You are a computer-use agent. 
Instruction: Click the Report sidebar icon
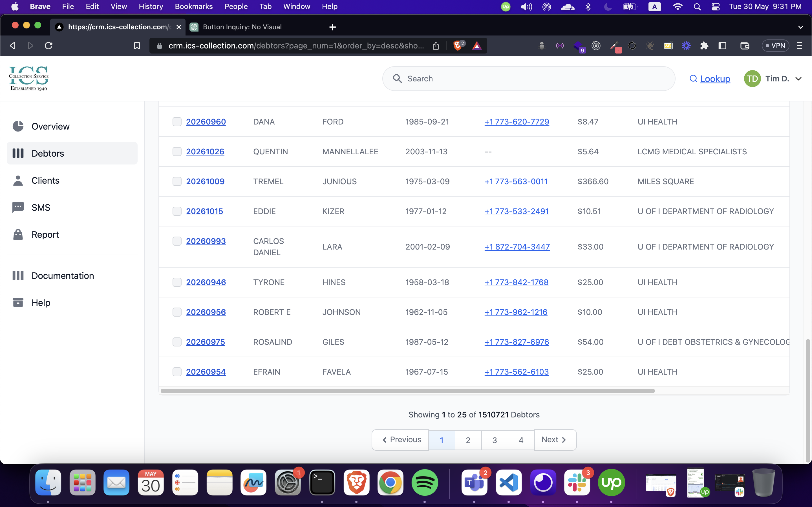[18, 234]
